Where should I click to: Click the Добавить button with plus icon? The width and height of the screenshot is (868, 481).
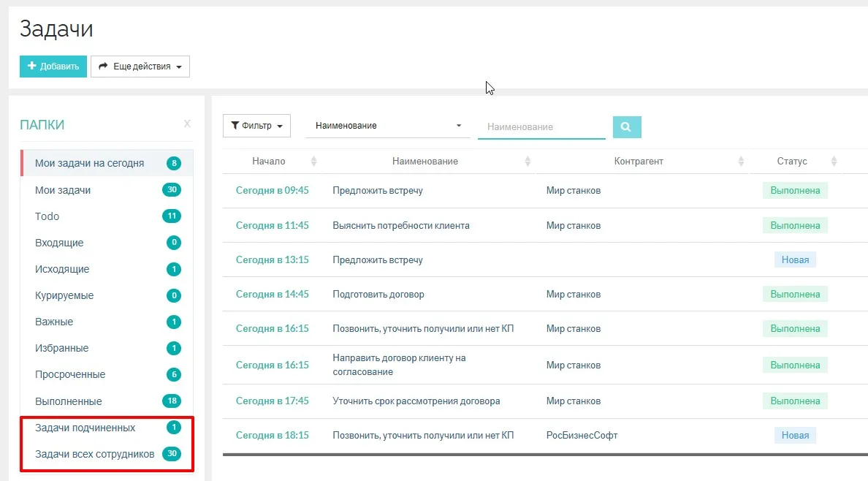click(x=53, y=67)
